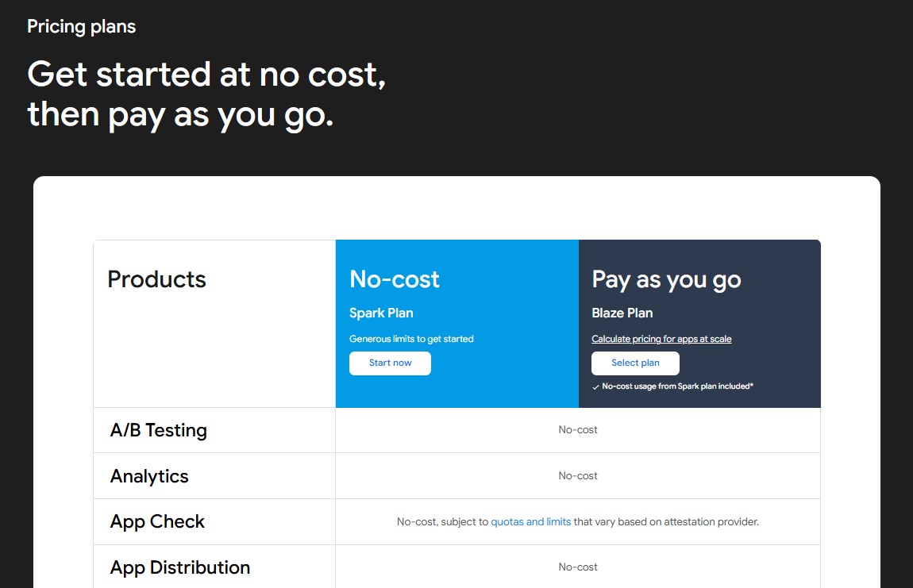Click the No-cost cell in A/B Testing row

578,430
